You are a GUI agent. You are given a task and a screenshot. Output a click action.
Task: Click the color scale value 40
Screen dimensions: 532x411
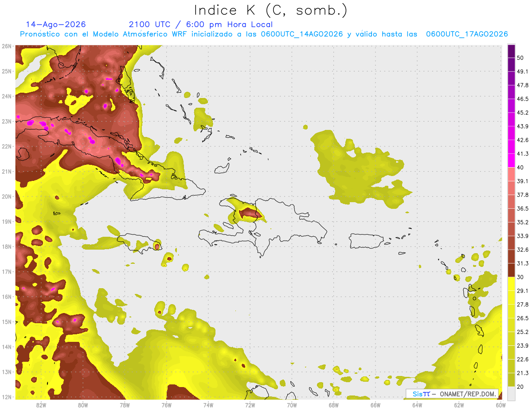(520, 168)
